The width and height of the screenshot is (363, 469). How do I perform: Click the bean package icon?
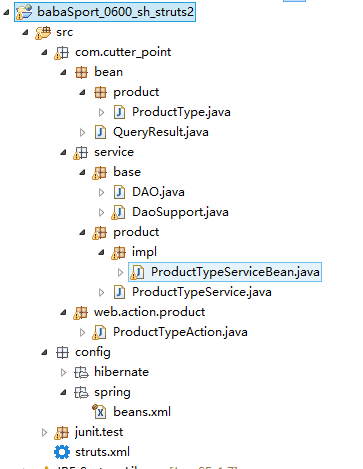click(81, 72)
